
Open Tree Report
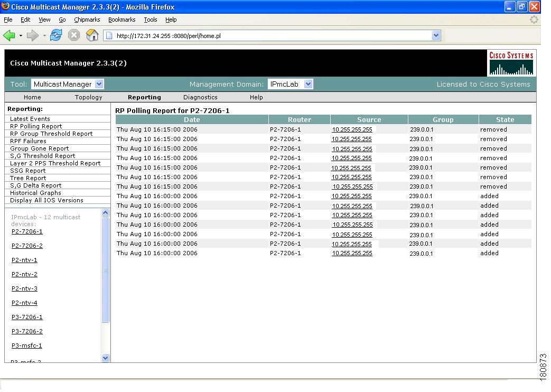pos(28,178)
